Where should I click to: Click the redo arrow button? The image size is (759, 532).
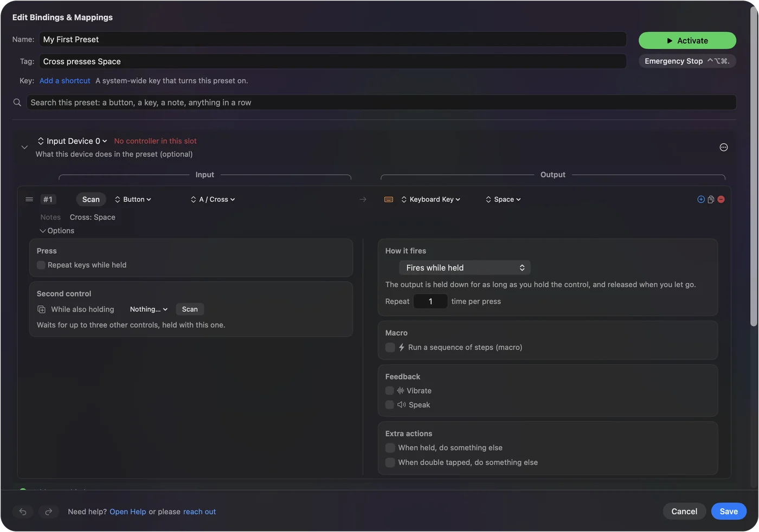coord(48,511)
